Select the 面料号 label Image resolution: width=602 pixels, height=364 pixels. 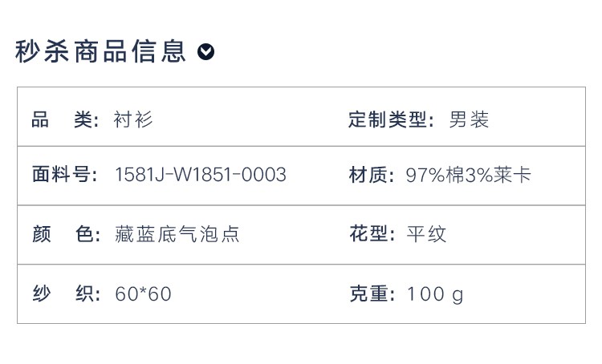coord(65,175)
